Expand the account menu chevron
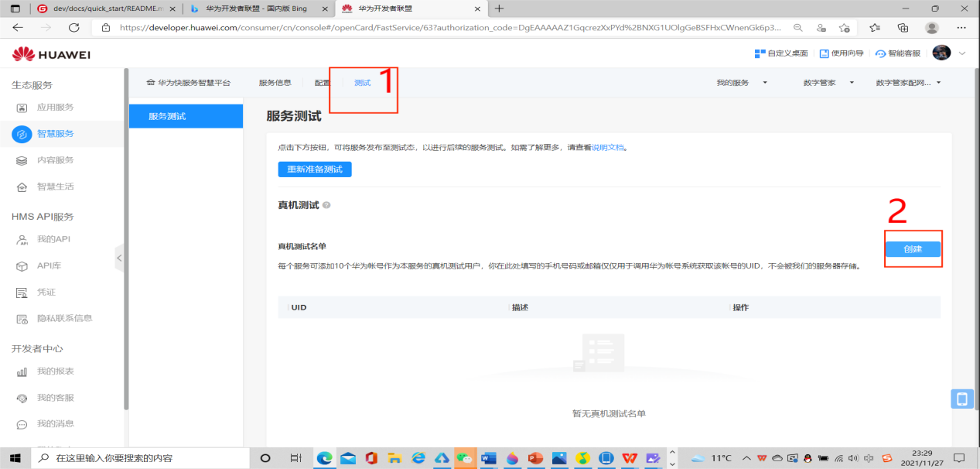This screenshot has width=980, height=469. coord(962,53)
